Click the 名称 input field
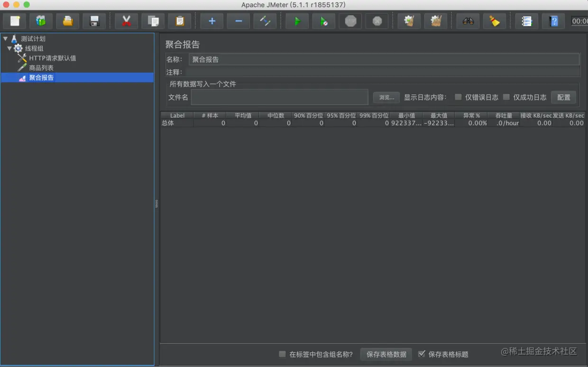This screenshot has height=367, width=588. (x=384, y=59)
